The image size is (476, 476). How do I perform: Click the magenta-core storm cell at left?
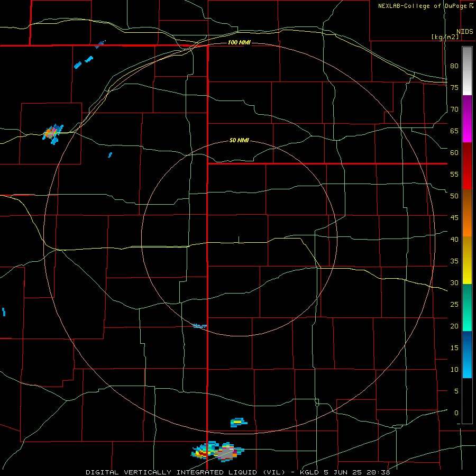point(53,134)
